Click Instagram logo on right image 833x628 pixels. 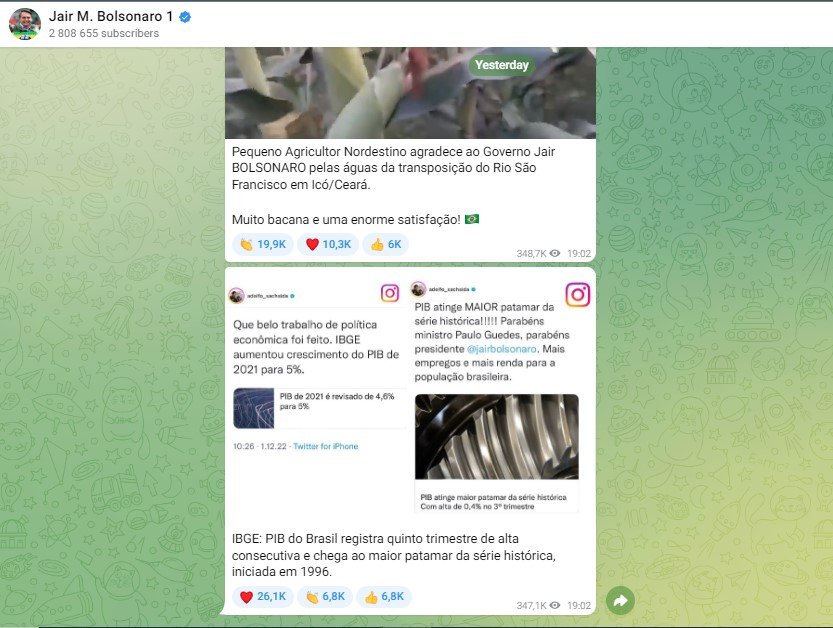click(x=577, y=294)
